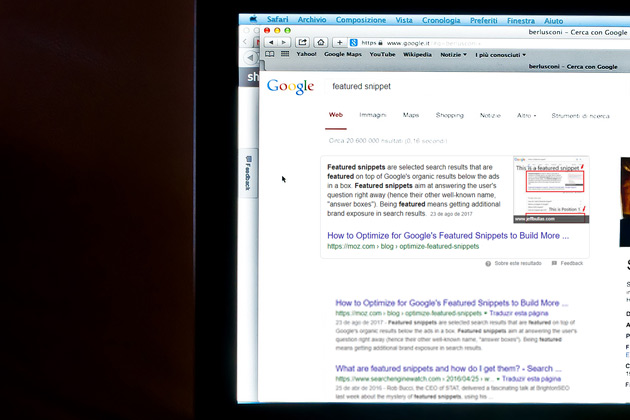Click back button of the background Safari window
The image size is (630, 420).
[250, 57]
